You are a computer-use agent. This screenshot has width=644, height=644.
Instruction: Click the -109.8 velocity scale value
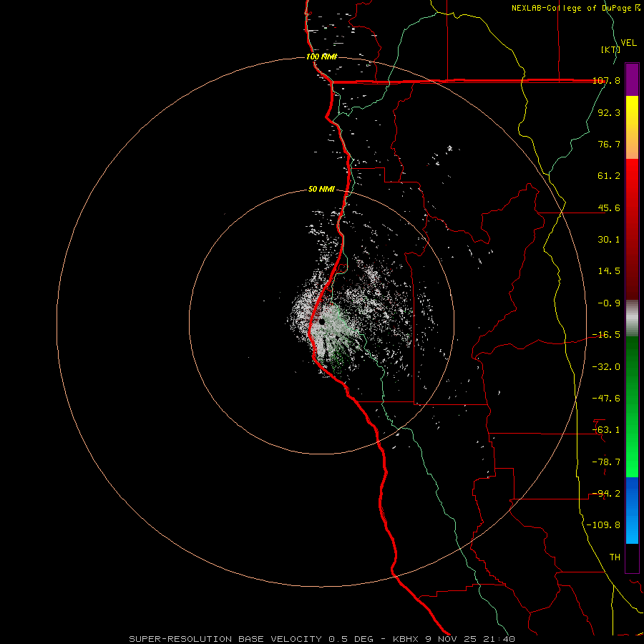[603, 525]
